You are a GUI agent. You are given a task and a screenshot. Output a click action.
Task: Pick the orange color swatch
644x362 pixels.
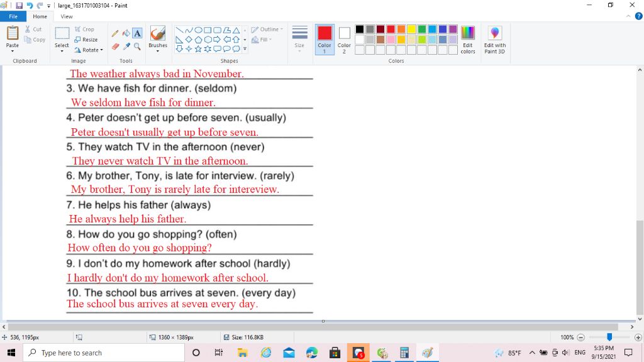coord(401,29)
